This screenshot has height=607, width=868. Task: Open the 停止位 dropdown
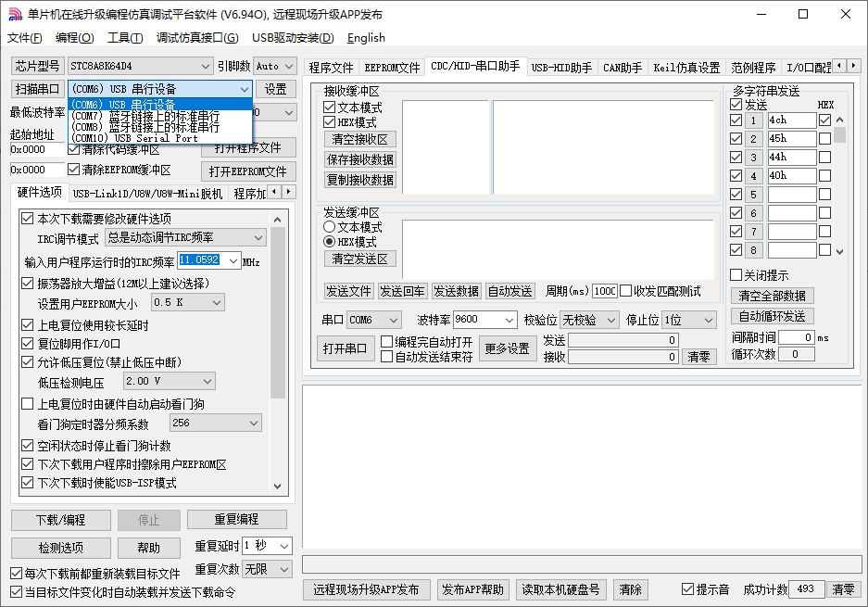click(x=708, y=320)
